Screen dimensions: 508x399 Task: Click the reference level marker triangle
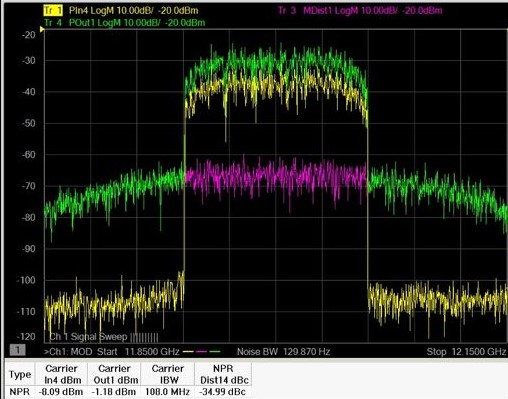tap(42, 29)
